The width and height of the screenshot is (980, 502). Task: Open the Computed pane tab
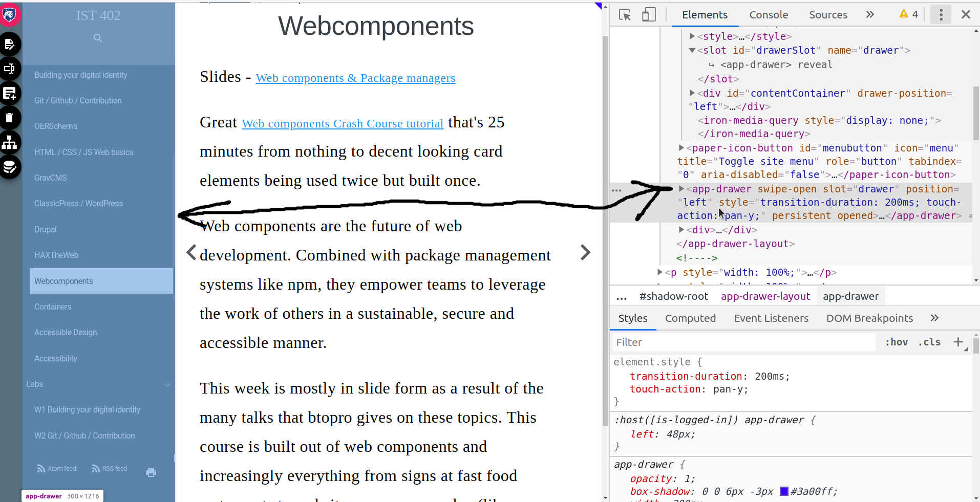(690, 318)
